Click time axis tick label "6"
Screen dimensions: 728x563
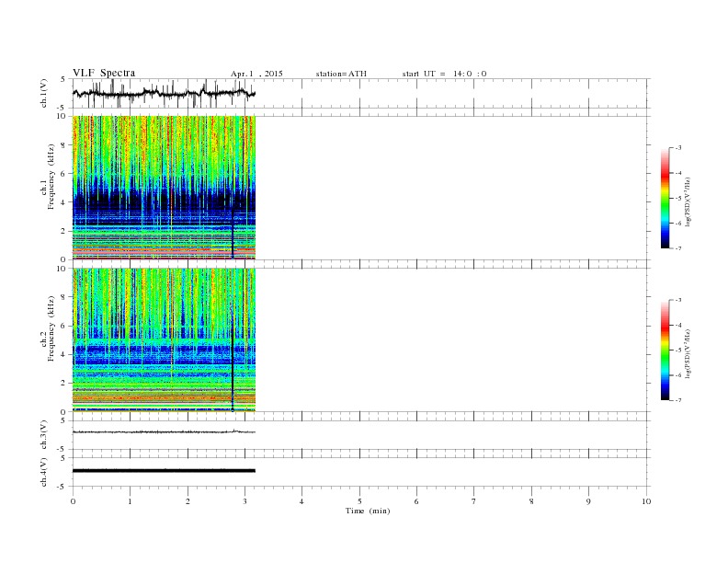(416, 501)
